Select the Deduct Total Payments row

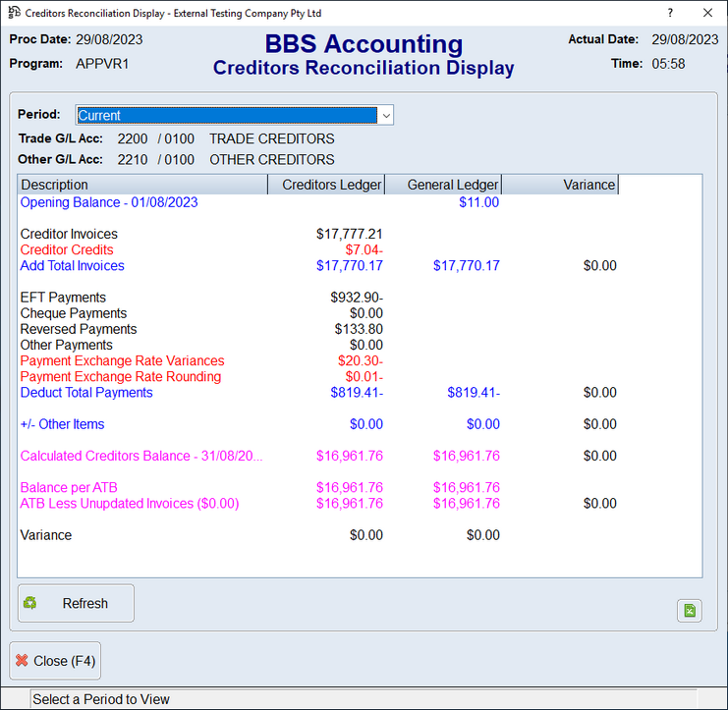point(86,393)
